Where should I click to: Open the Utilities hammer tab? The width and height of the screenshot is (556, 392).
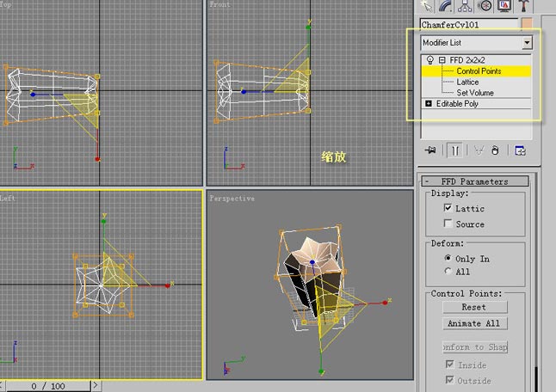[x=523, y=6]
